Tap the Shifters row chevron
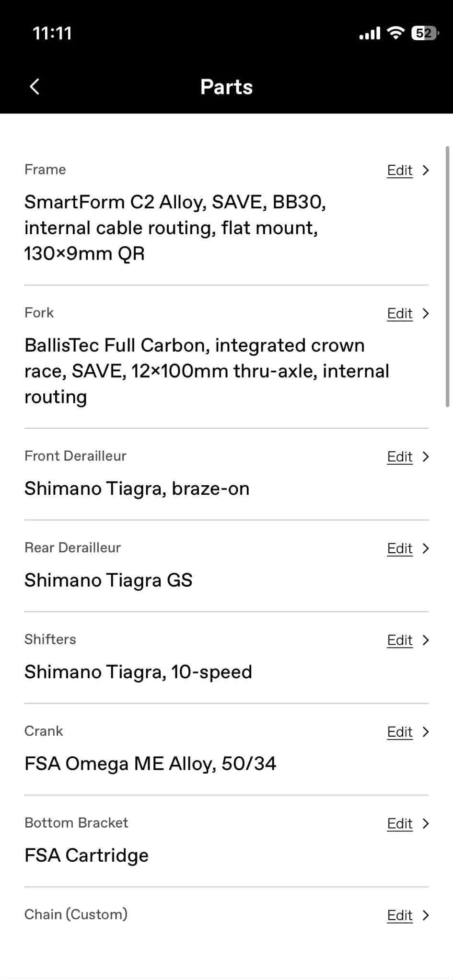 pos(426,640)
